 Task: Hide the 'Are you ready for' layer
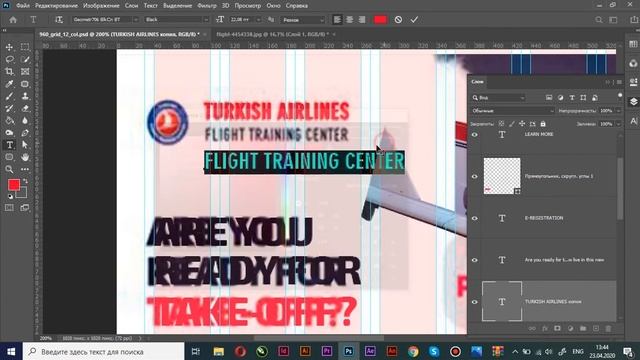[x=475, y=260]
